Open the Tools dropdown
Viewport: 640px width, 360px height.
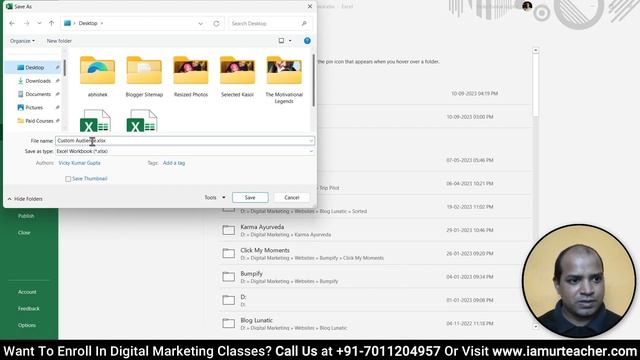tap(215, 198)
